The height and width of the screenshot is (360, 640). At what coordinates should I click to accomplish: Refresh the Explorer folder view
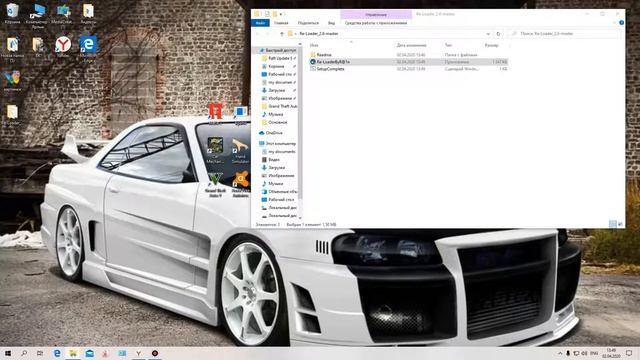coord(498,33)
